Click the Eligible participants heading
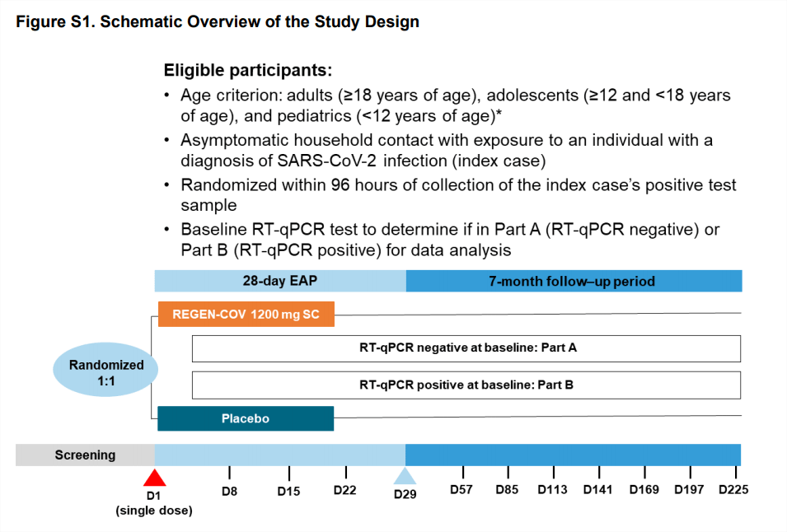The height and width of the screenshot is (532, 787). [x=247, y=70]
